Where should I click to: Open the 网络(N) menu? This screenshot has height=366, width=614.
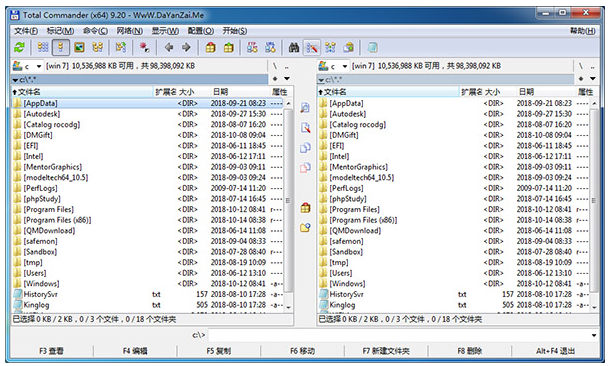(130, 31)
